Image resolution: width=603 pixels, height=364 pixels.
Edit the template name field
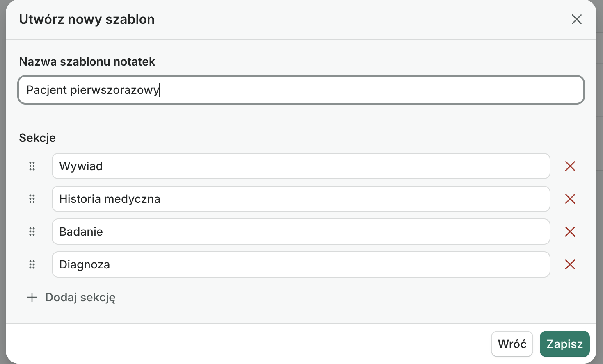(x=301, y=90)
